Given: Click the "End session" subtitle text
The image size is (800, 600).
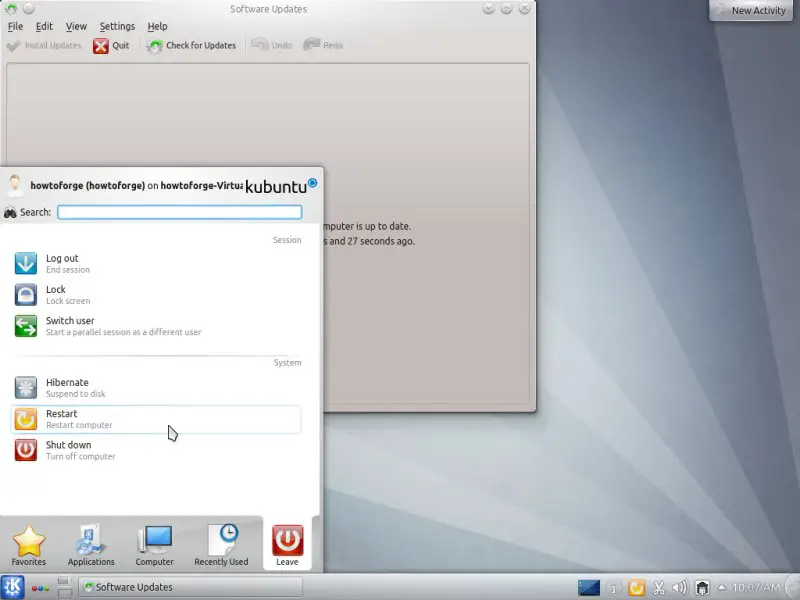Looking at the screenshot, I should click(x=68, y=270).
